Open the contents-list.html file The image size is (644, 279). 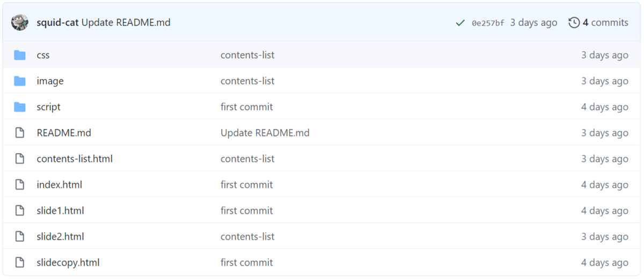[75, 159]
